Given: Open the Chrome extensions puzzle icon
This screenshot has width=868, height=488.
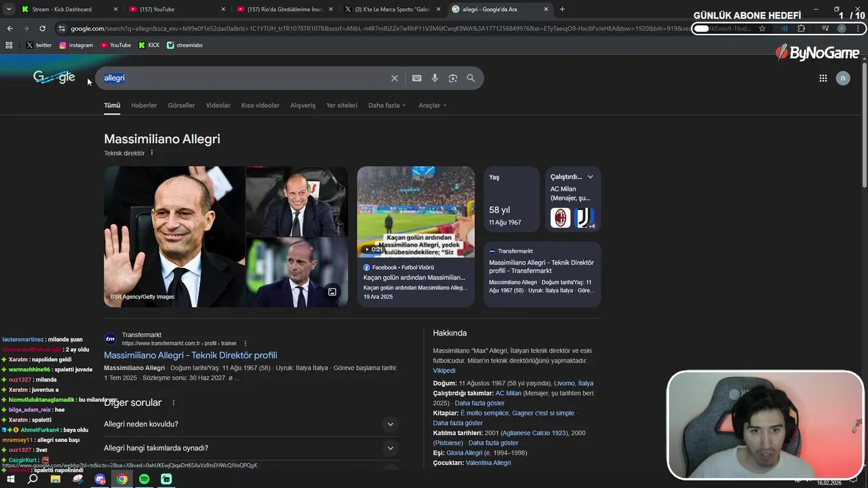Looking at the screenshot, I should (x=802, y=28).
